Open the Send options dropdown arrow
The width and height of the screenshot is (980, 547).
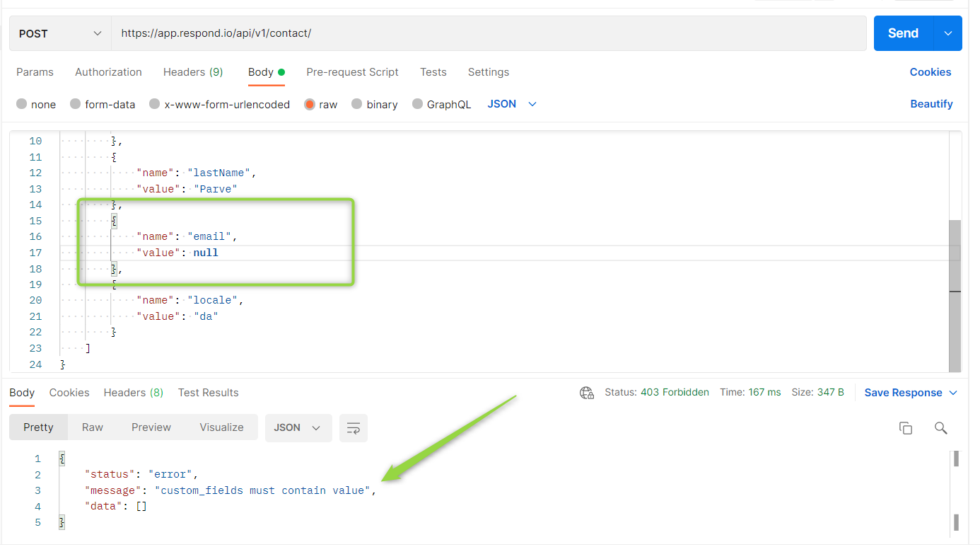click(948, 33)
